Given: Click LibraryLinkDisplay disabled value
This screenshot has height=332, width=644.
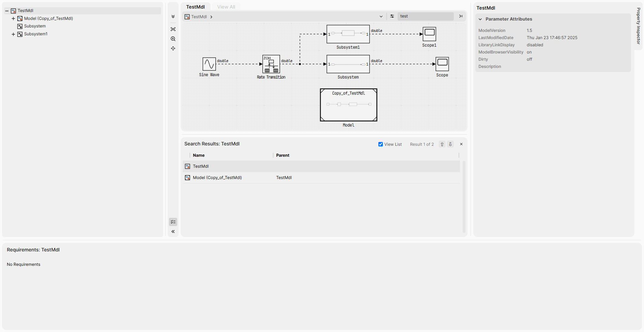Looking at the screenshot, I should [535, 45].
